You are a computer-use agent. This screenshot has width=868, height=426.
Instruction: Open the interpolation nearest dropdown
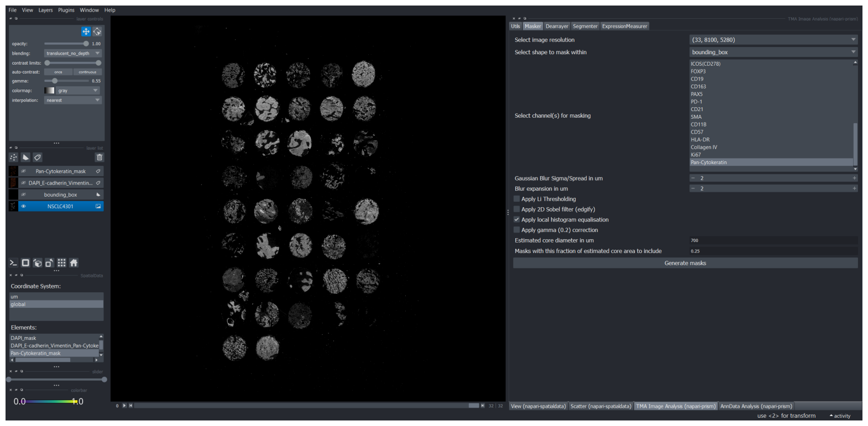tap(73, 100)
